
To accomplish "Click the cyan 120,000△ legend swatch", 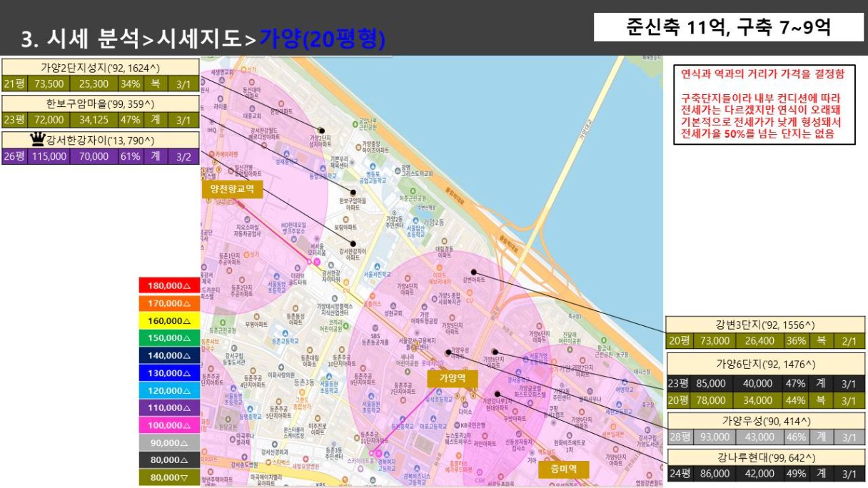I will 170,390.
